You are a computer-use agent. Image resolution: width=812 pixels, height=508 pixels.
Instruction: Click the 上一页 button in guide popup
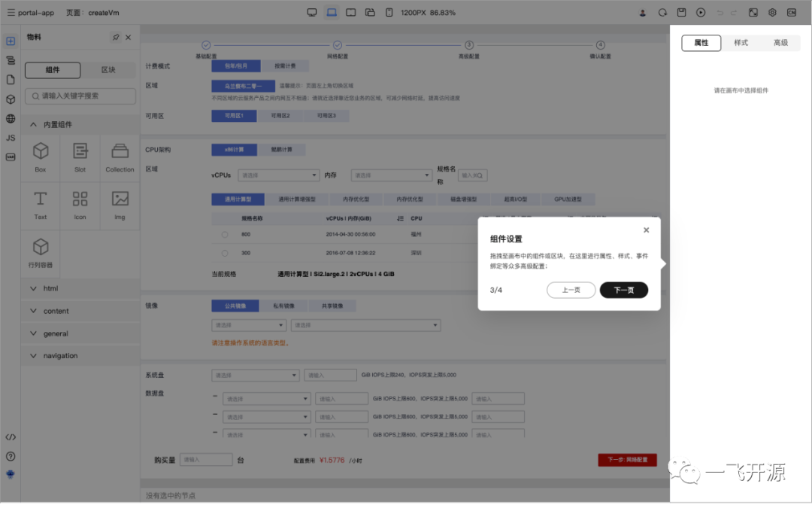tap(571, 291)
